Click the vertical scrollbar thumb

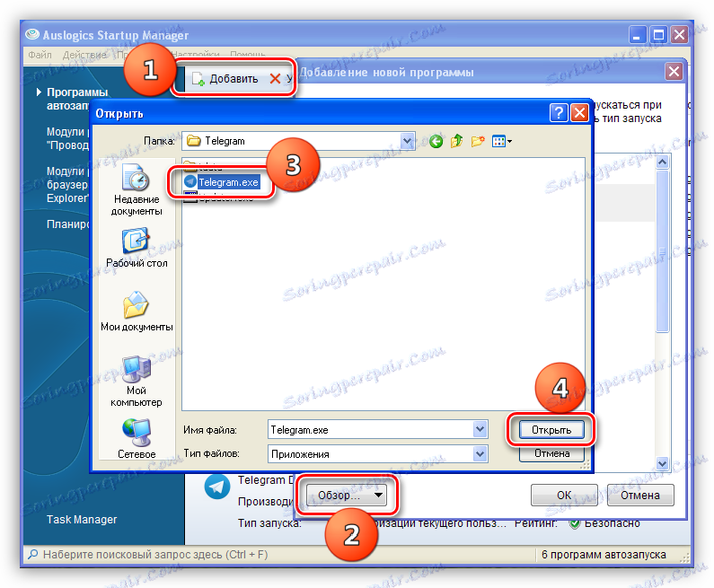662,251
